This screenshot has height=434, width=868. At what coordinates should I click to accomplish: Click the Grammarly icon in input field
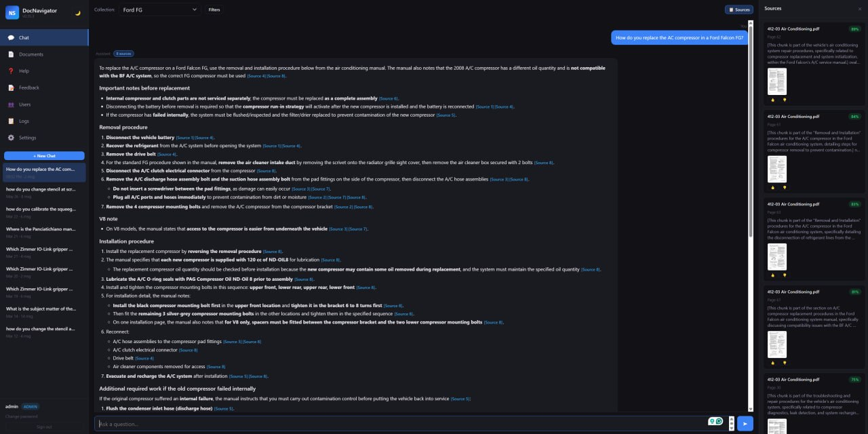[x=719, y=421]
